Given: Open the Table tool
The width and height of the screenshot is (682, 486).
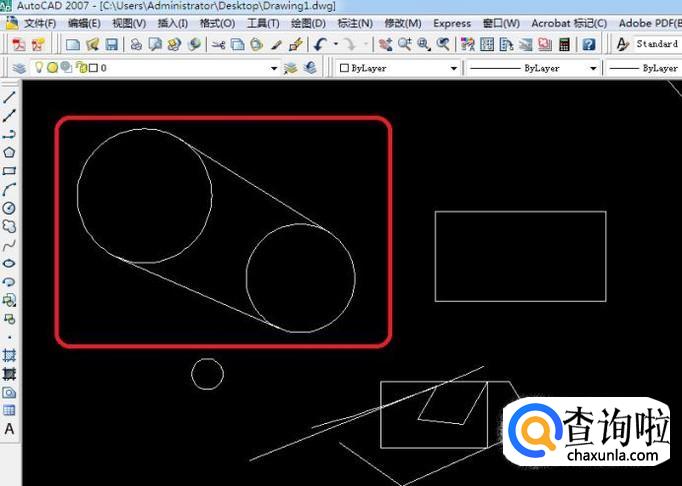Looking at the screenshot, I should tap(9, 410).
